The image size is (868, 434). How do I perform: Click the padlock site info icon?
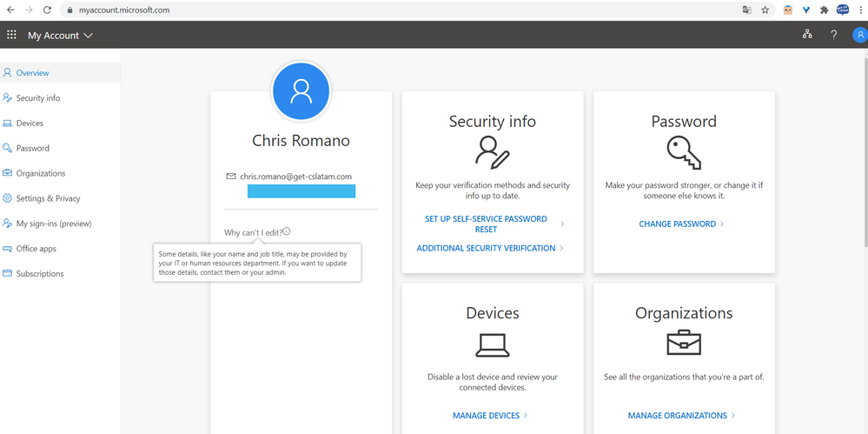(70, 10)
